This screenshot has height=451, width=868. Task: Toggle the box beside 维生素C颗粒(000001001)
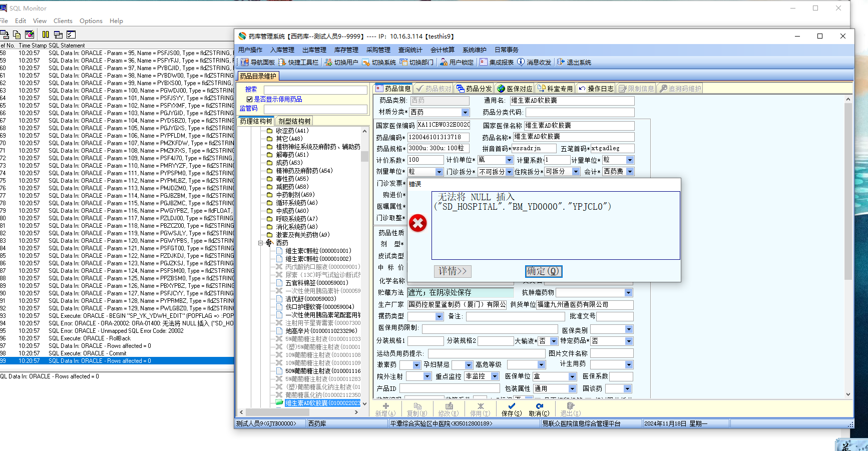pos(279,251)
